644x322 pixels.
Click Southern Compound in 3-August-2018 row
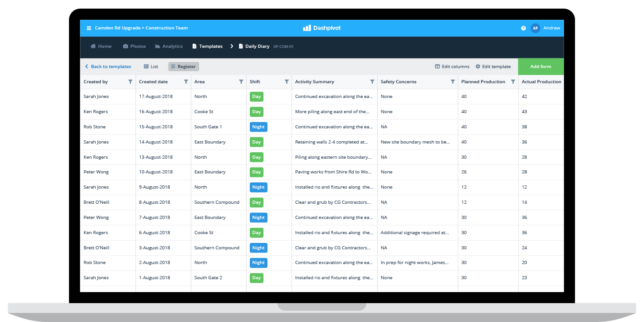tap(217, 248)
